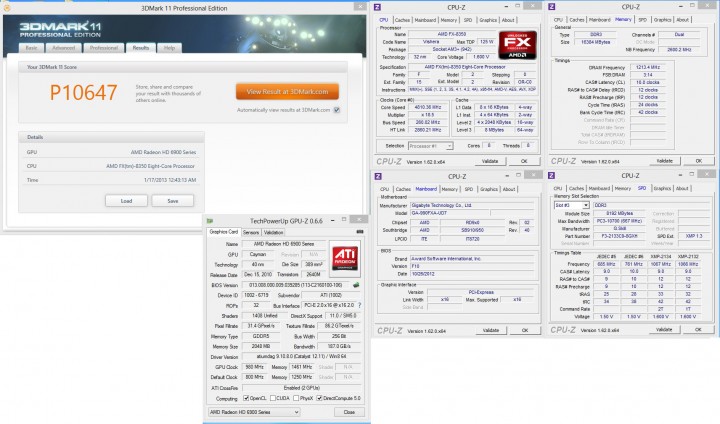The image size is (720, 424).
Task: Click the ATI CrossFire 'Enabled (2 GPUs)' field
Action: coord(301,388)
